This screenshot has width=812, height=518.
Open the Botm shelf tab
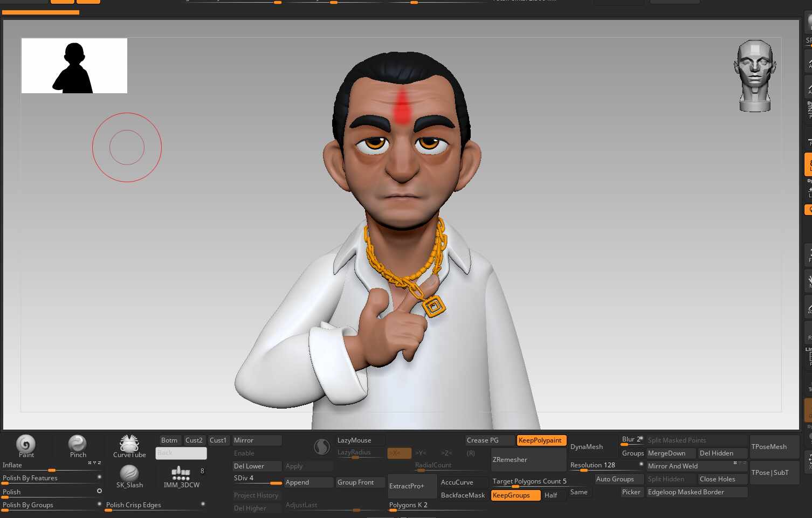point(169,440)
